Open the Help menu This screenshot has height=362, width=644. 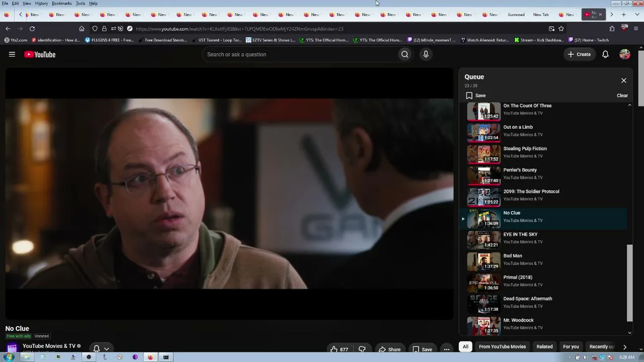click(94, 4)
